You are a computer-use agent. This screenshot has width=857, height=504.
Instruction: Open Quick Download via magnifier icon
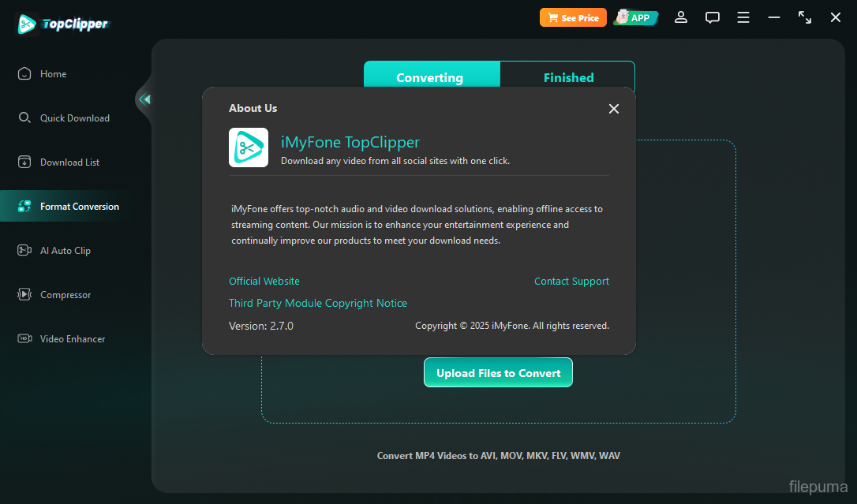point(24,118)
